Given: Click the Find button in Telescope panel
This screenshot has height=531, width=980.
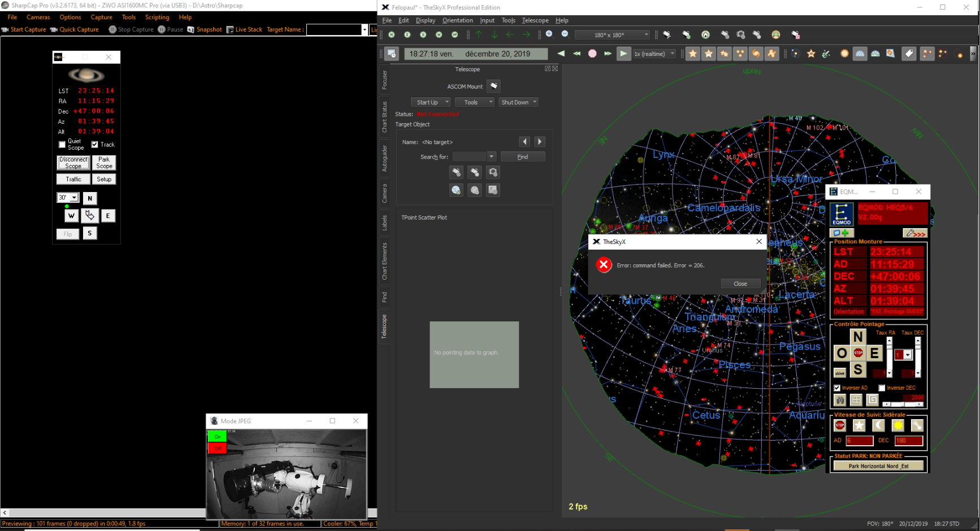Looking at the screenshot, I should tap(523, 156).
